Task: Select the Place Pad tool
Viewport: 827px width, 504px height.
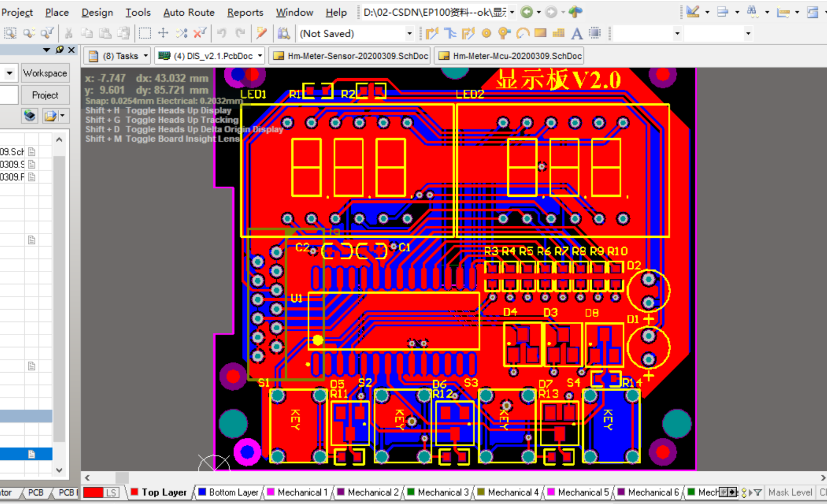Action: pos(486,34)
